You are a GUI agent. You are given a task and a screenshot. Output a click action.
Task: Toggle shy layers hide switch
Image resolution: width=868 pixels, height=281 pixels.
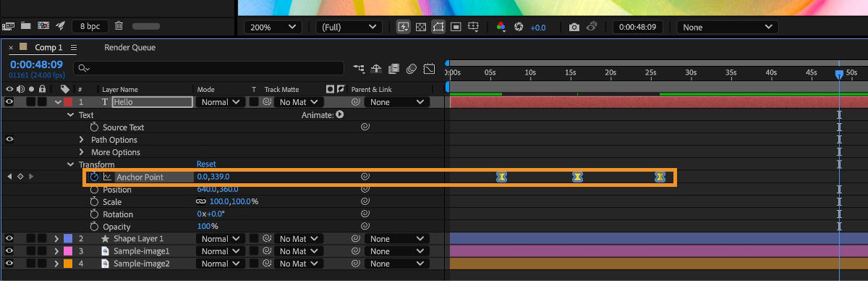[x=376, y=69]
